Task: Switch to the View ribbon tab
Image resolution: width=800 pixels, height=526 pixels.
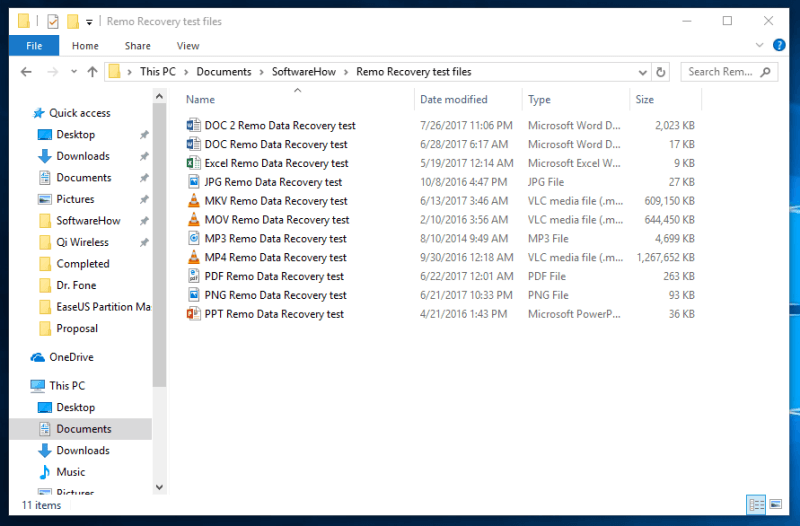Action: pyautogui.click(x=188, y=46)
